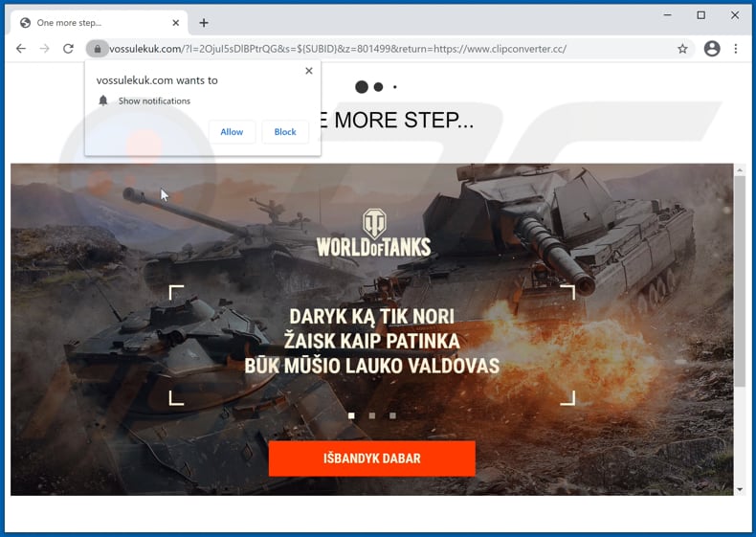
Task: View site info via padlock icon
Action: coord(98,49)
